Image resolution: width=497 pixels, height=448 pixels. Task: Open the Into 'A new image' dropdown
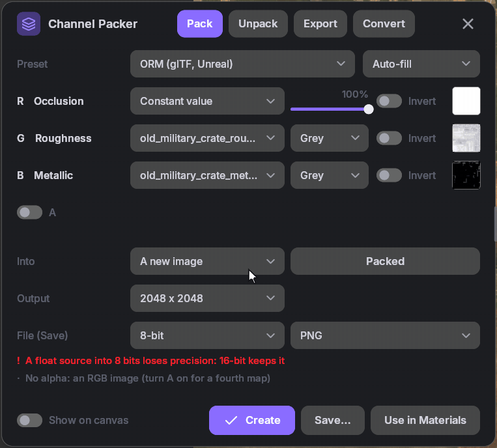pos(207,261)
